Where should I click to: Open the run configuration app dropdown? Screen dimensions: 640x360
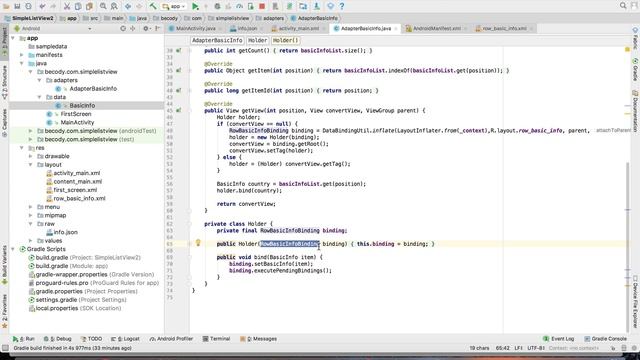[174, 6]
